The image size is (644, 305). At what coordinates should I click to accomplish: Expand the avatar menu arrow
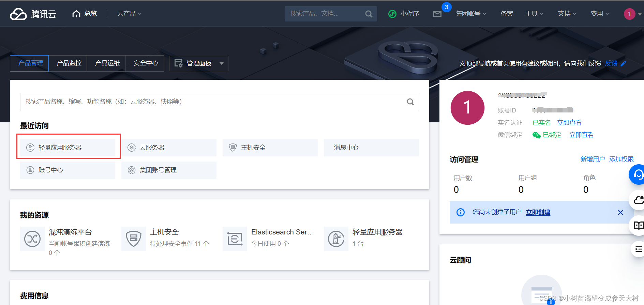click(x=640, y=14)
